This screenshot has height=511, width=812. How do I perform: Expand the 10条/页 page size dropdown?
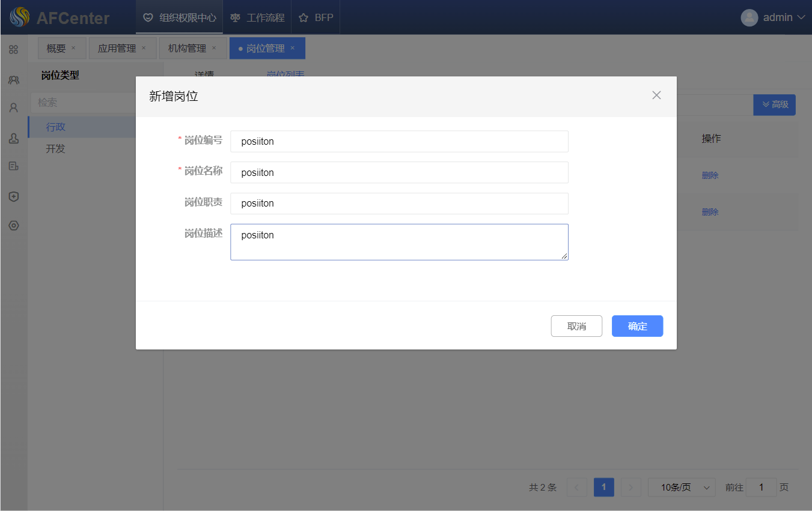(682, 487)
